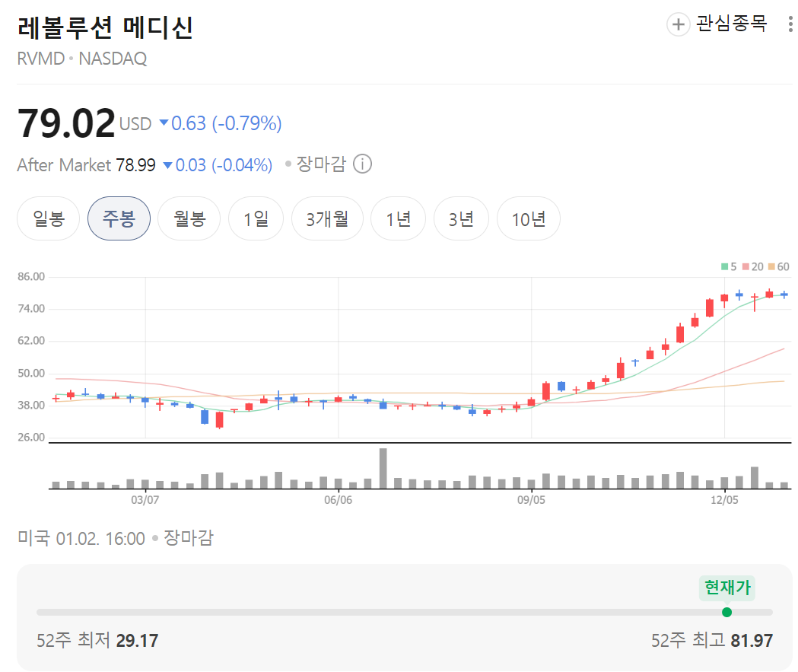Viewport: 798px width, 672px height.
Task: Click the 26.00 price axis label
Action: click(31, 438)
